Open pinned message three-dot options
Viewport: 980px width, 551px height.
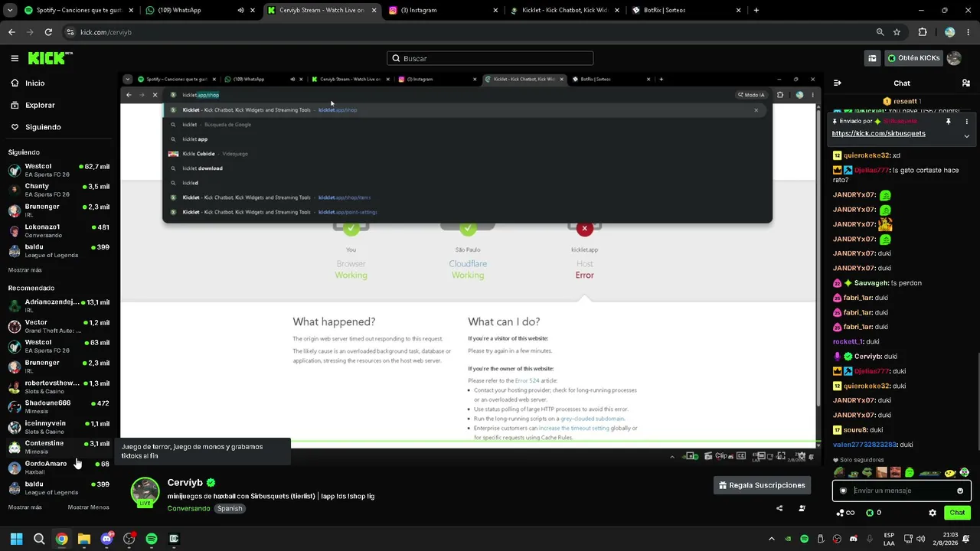pyautogui.click(x=966, y=121)
